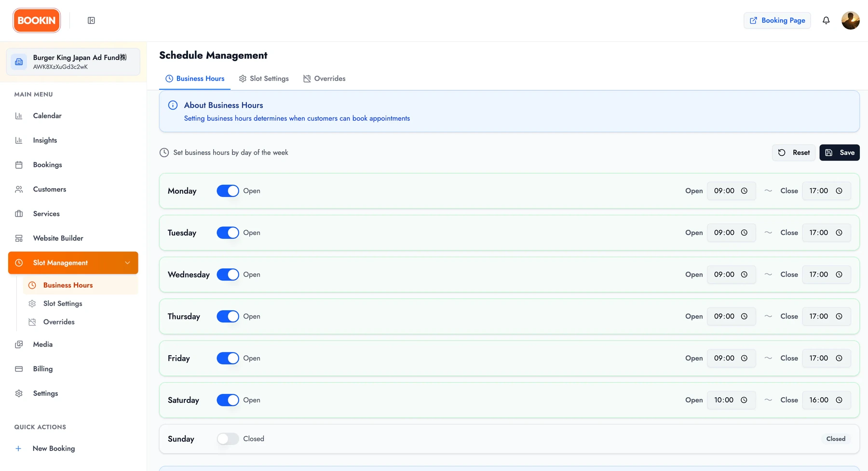Click the clock icon in Wednesday open time
The width and height of the screenshot is (868, 471).
(x=744, y=275)
